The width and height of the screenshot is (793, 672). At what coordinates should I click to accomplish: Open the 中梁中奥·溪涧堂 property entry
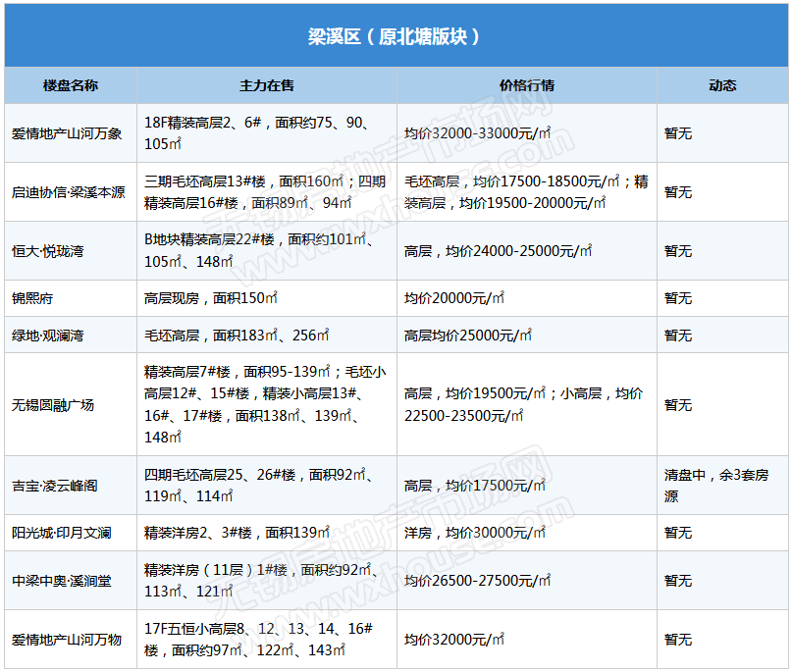click(61, 581)
